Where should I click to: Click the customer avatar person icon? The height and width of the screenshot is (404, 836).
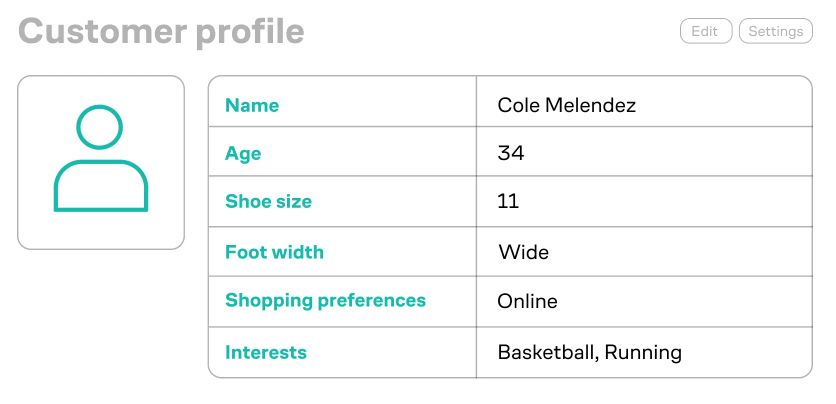click(101, 158)
